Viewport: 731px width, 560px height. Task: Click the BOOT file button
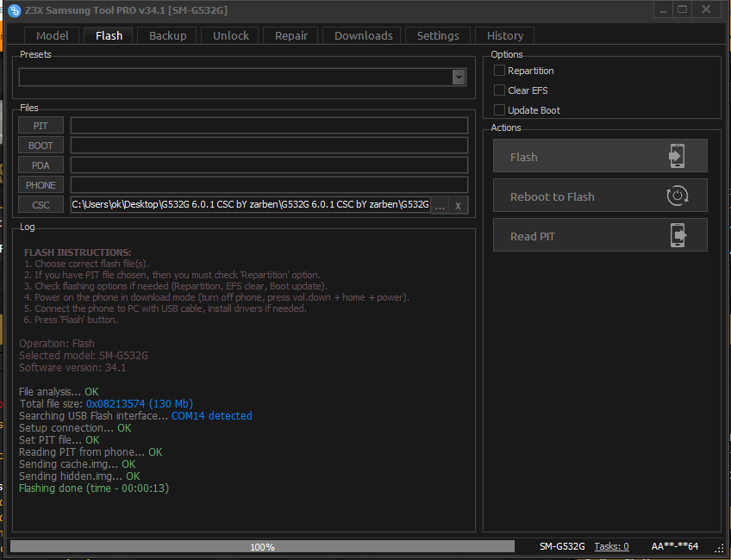41,146
